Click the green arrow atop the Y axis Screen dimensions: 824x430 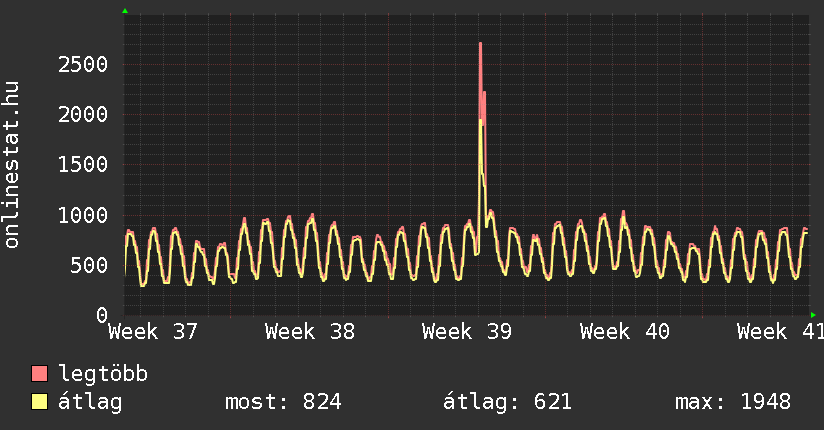125,11
